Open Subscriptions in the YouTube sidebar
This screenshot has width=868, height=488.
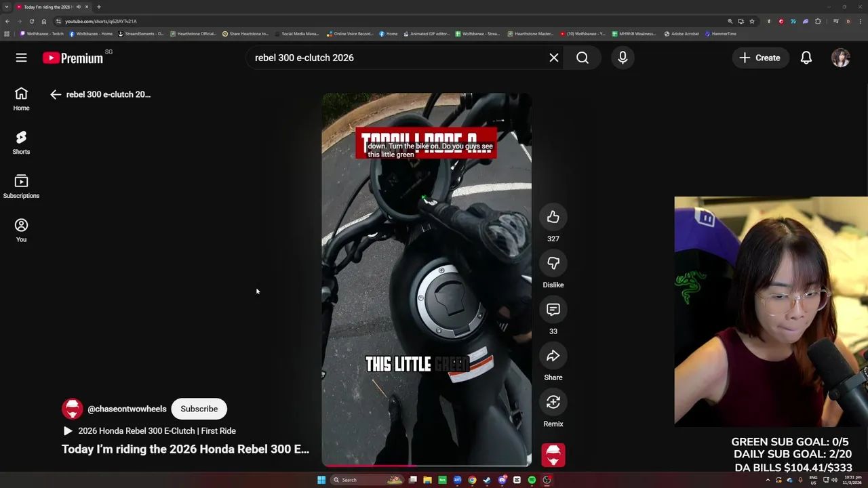click(x=21, y=187)
